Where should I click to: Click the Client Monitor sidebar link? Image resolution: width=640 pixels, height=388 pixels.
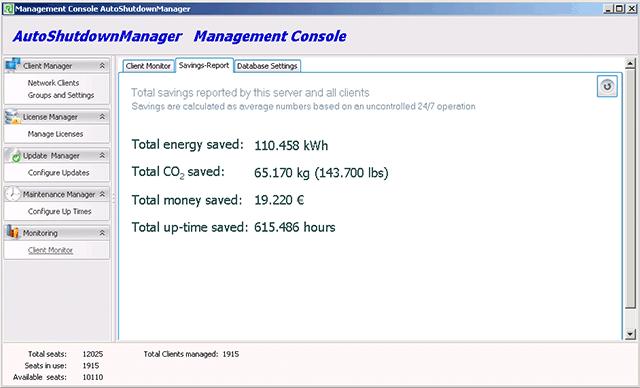coord(50,250)
